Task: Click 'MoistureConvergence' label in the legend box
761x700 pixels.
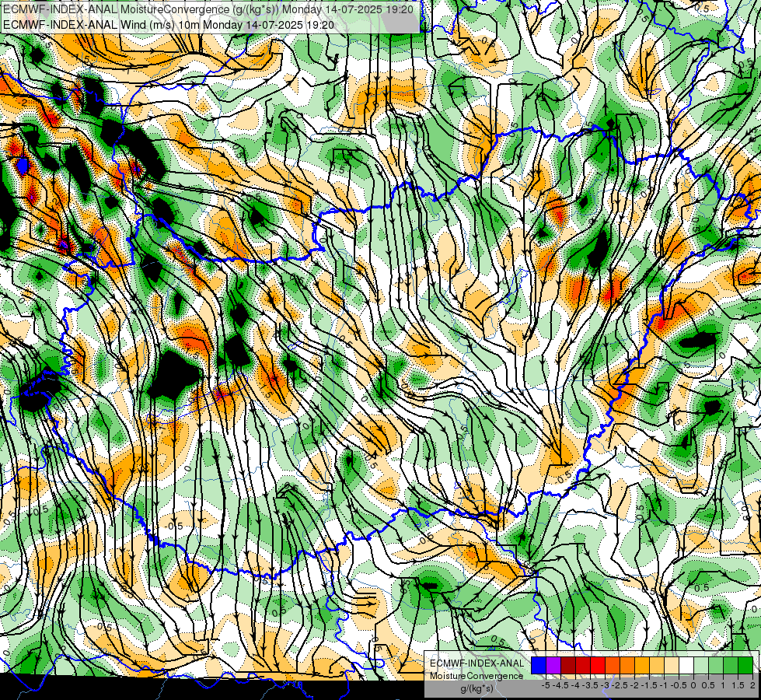Action: [x=476, y=676]
